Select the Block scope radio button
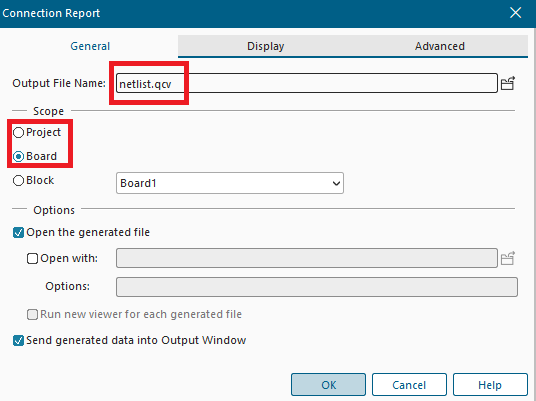 [18, 180]
